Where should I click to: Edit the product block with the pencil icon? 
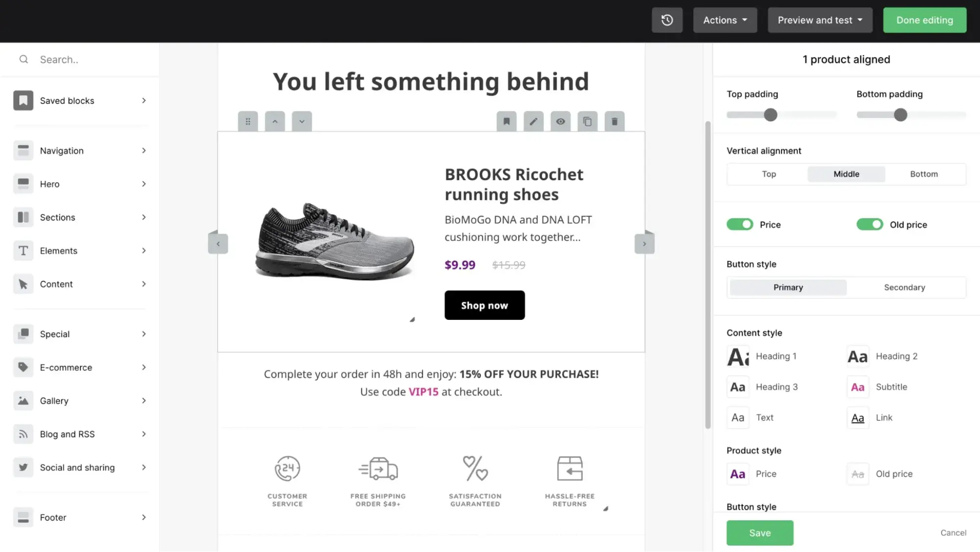(x=533, y=121)
